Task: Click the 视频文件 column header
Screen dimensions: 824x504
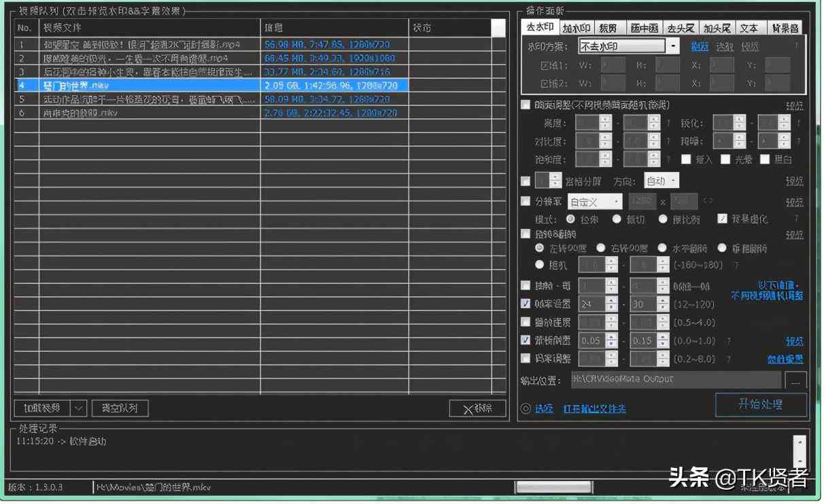Action: click(150, 28)
